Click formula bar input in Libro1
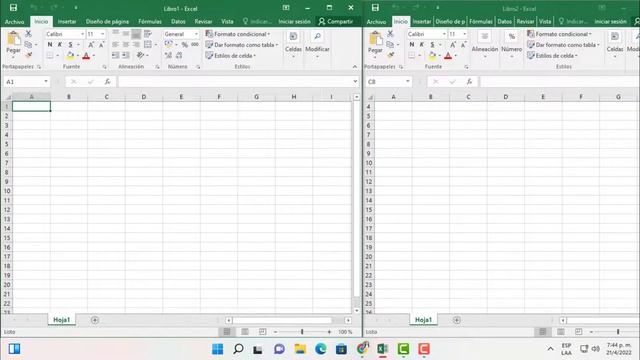Screen dimensions: 640x360 [x=235, y=82]
